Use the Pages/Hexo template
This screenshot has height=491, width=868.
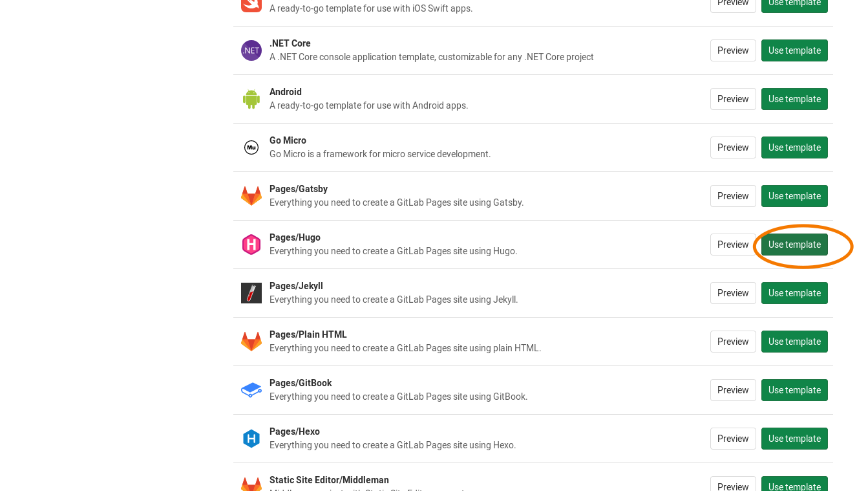pos(794,439)
